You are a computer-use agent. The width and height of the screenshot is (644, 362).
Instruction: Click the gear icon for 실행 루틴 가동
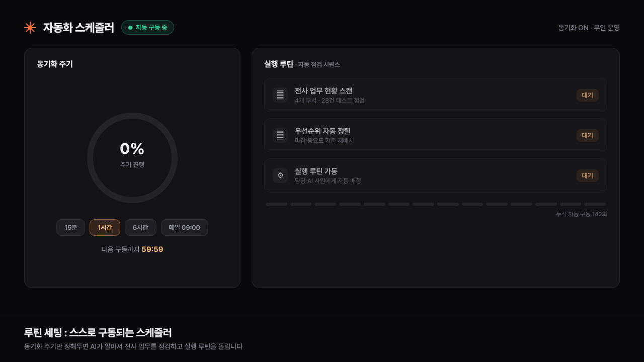(280, 175)
